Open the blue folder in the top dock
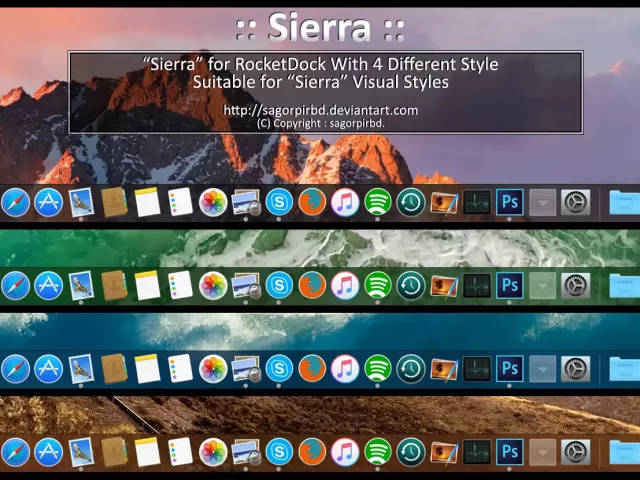The image size is (640, 480). 625,203
